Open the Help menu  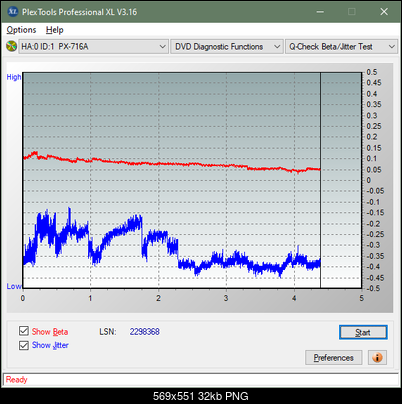55,30
